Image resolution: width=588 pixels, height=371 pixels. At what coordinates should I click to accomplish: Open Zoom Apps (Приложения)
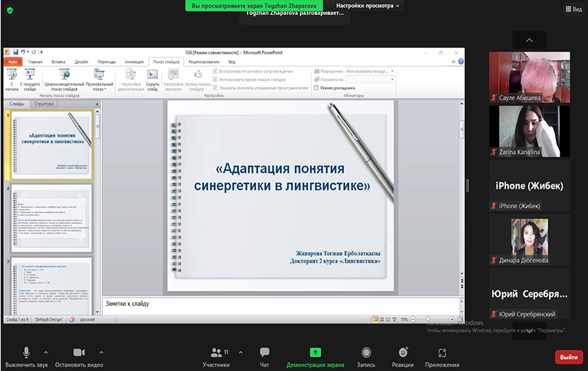coord(442,353)
